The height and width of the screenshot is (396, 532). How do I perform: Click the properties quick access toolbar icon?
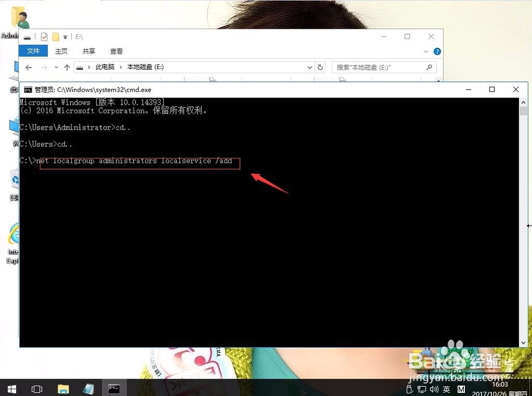click(x=44, y=37)
